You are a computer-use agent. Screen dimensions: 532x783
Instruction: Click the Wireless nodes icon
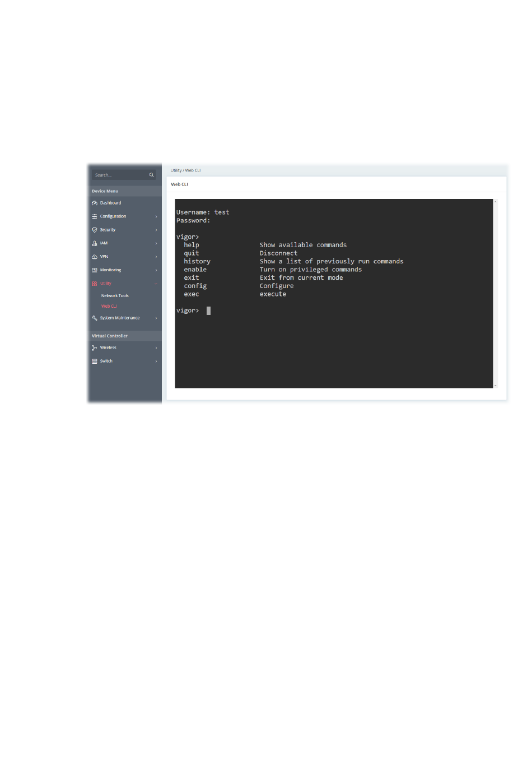click(95, 348)
